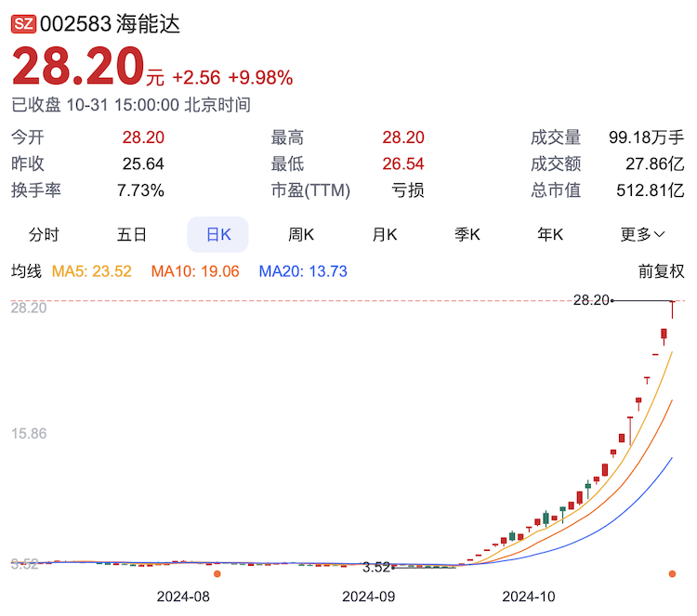Click the 最高 value 28.20
Screen dimensions: 697x616
[x=403, y=138]
